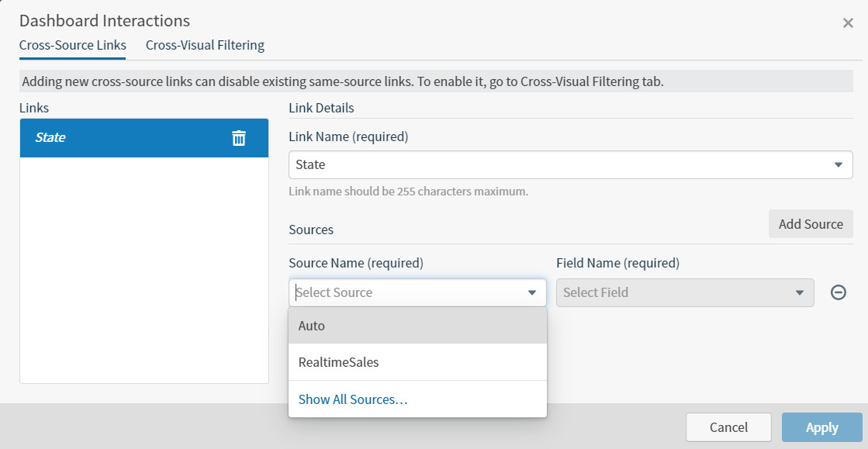
Task: Cancel the dashboard interactions changes
Action: coord(728,427)
